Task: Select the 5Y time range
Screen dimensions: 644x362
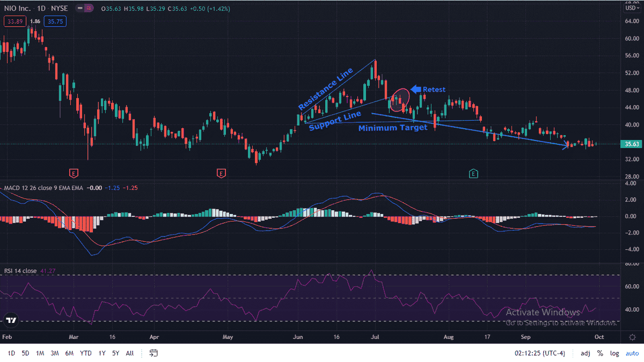Action: (x=115, y=353)
